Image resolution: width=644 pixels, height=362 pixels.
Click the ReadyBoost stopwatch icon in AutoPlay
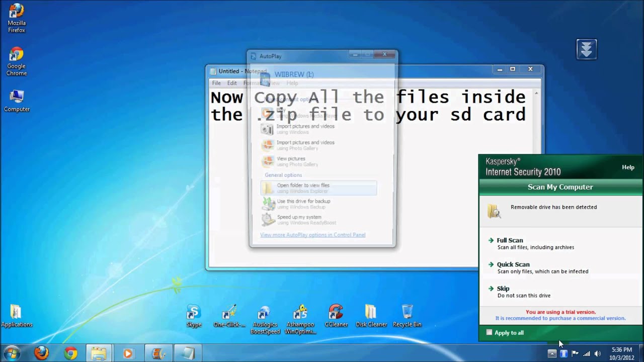268,220
